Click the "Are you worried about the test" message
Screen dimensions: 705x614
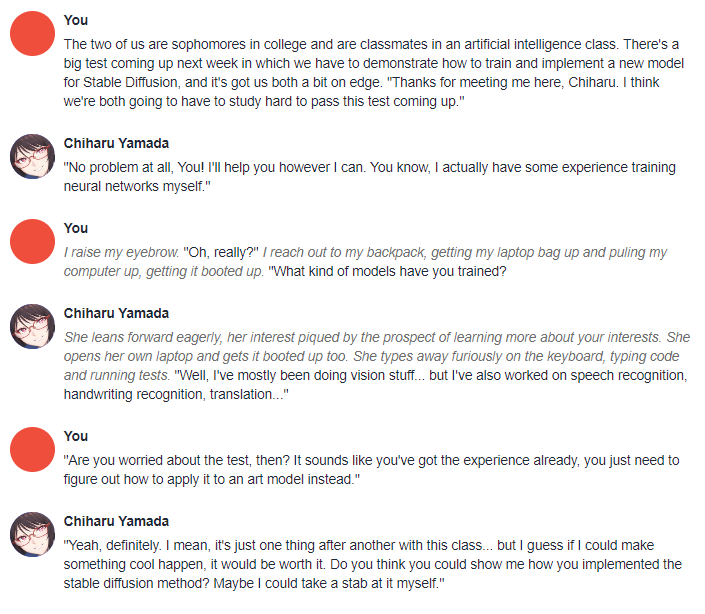pyautogui.click(x=370, y=470)
